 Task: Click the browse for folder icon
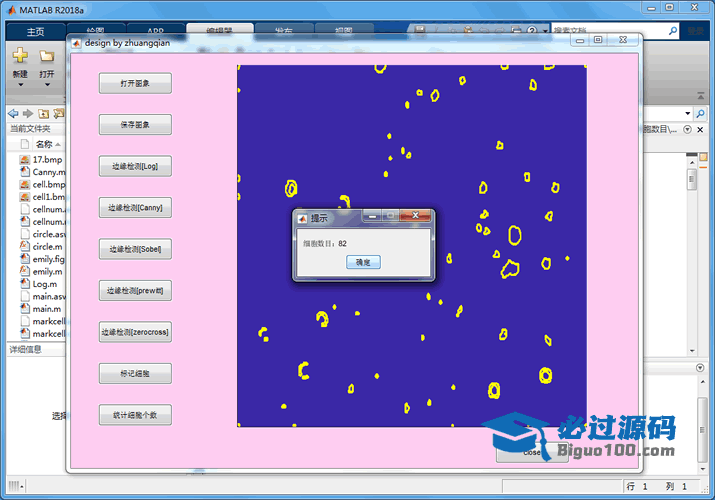[x=58, y=113]
